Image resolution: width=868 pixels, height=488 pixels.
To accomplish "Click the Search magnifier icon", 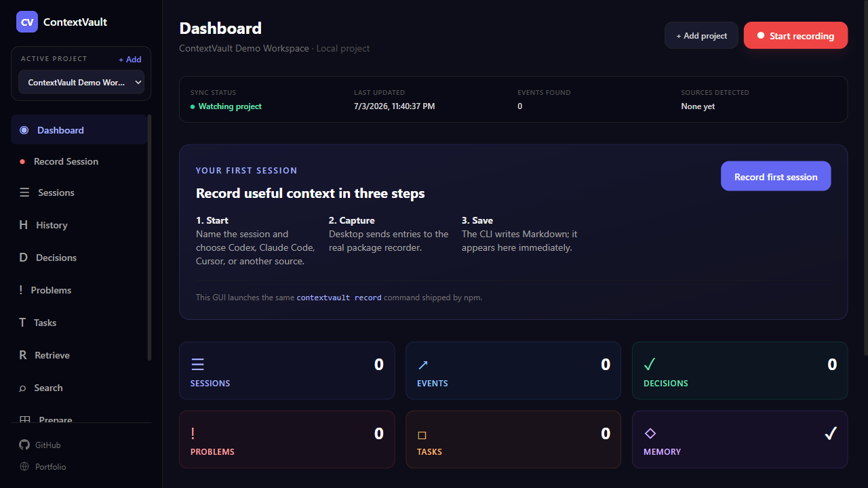I will coord(23,388).
